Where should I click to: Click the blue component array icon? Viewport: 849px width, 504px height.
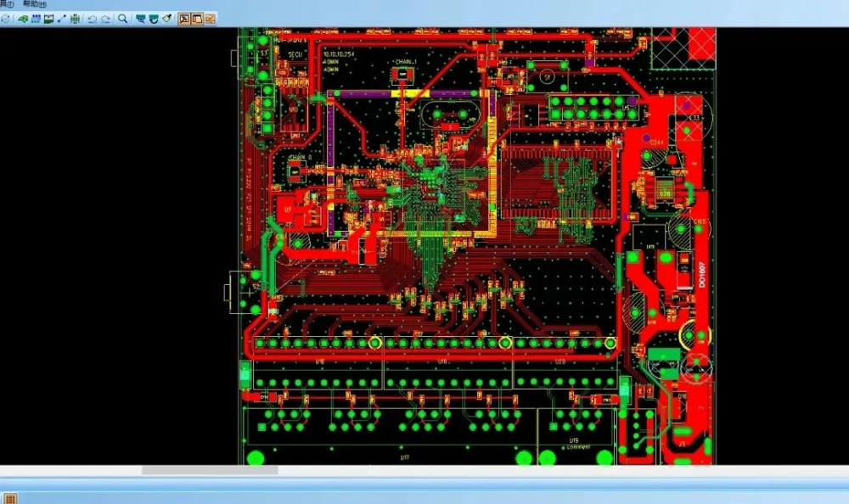36,19
